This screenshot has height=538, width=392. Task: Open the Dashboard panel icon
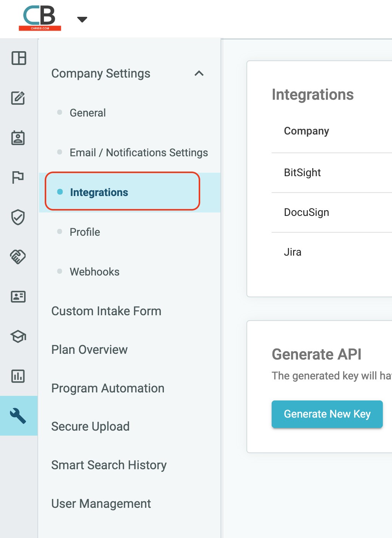[x=19, y=58]
